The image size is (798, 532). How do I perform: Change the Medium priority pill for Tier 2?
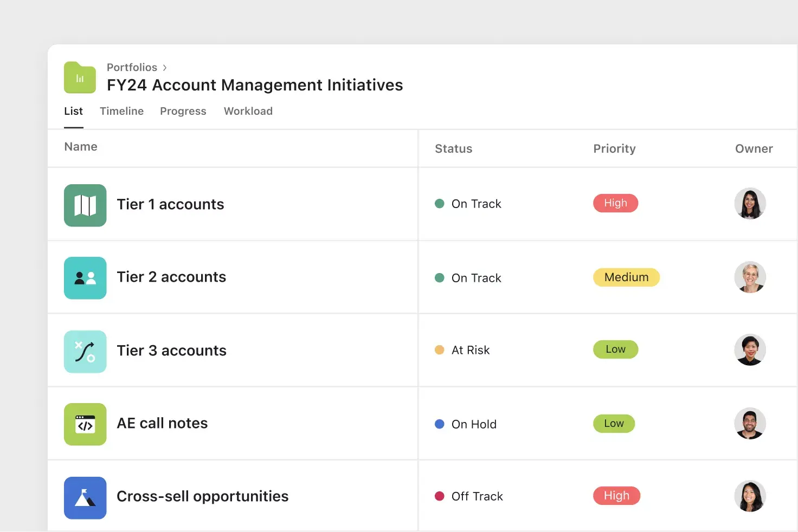[626, 277]
